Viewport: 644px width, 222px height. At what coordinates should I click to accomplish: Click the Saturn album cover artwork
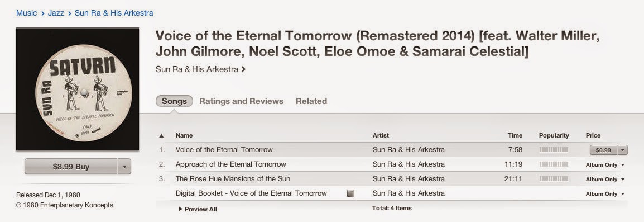[x=78, y=89]
